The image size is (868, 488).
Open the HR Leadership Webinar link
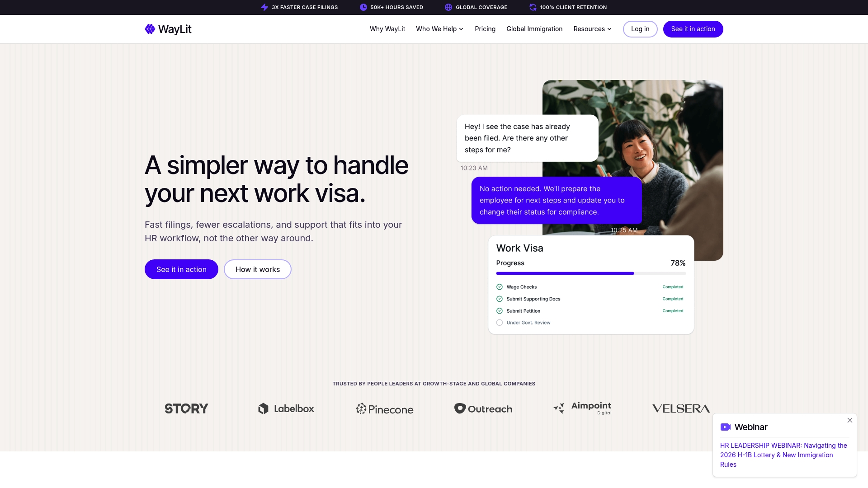(783, 455)
